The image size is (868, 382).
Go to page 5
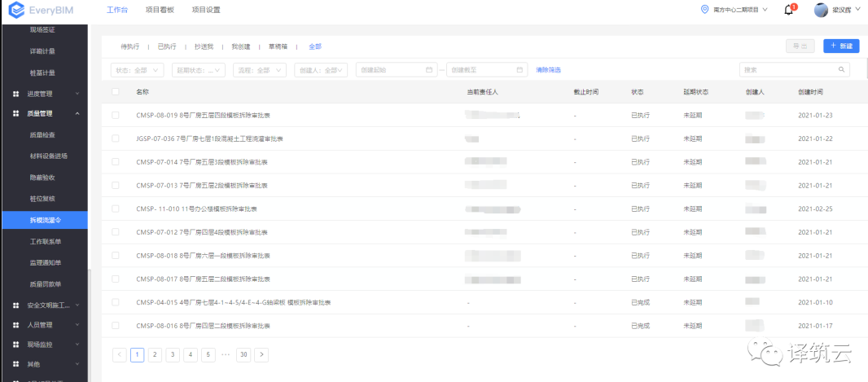[208, 355]
